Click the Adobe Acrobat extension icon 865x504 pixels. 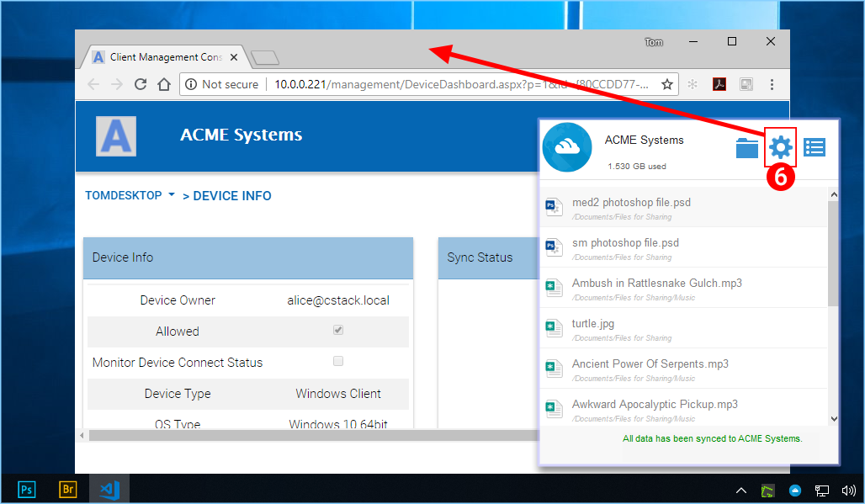pyautogui.click(x=719, y=84)
